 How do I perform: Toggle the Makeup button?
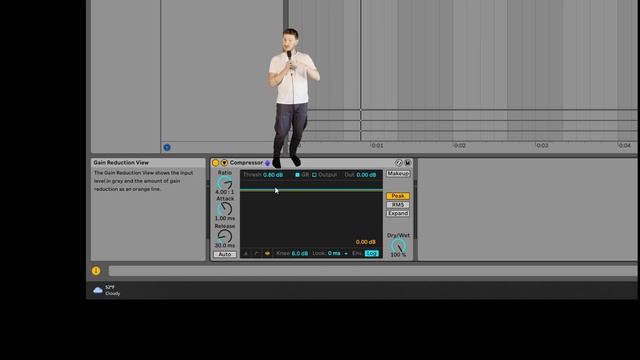398,173
